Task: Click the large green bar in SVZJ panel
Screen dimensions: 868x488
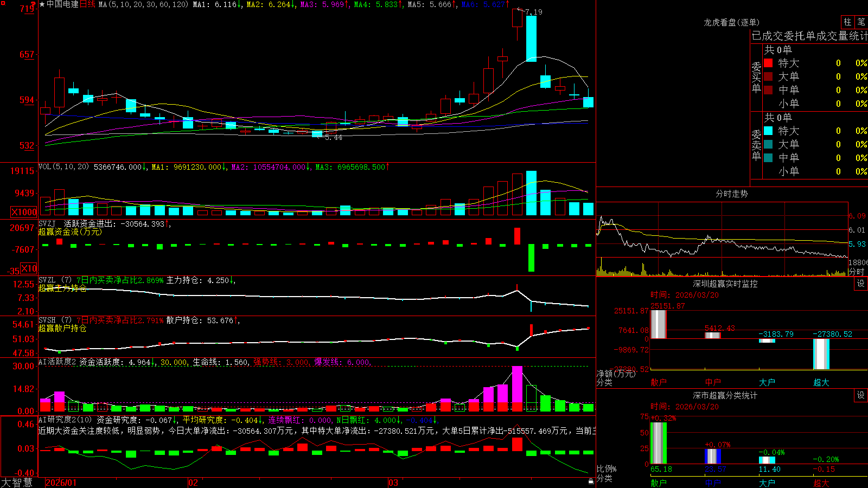Action: click(x=531, y=258)
